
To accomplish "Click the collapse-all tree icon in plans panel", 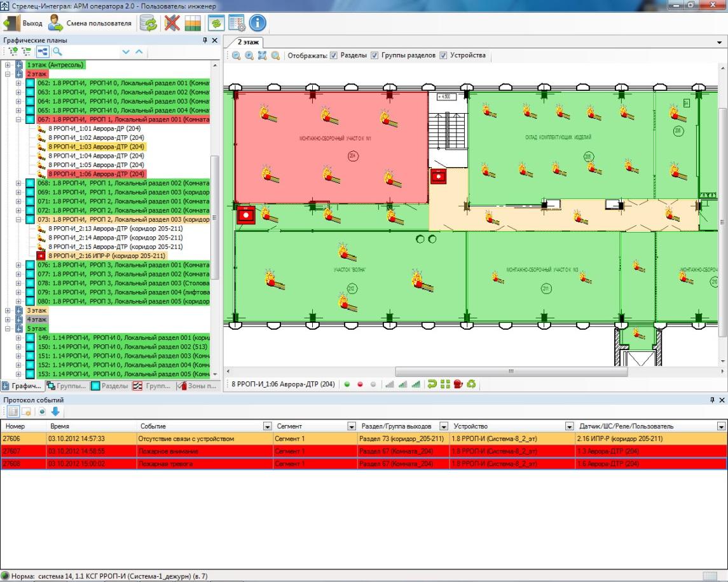I will [x=27, y=51].
